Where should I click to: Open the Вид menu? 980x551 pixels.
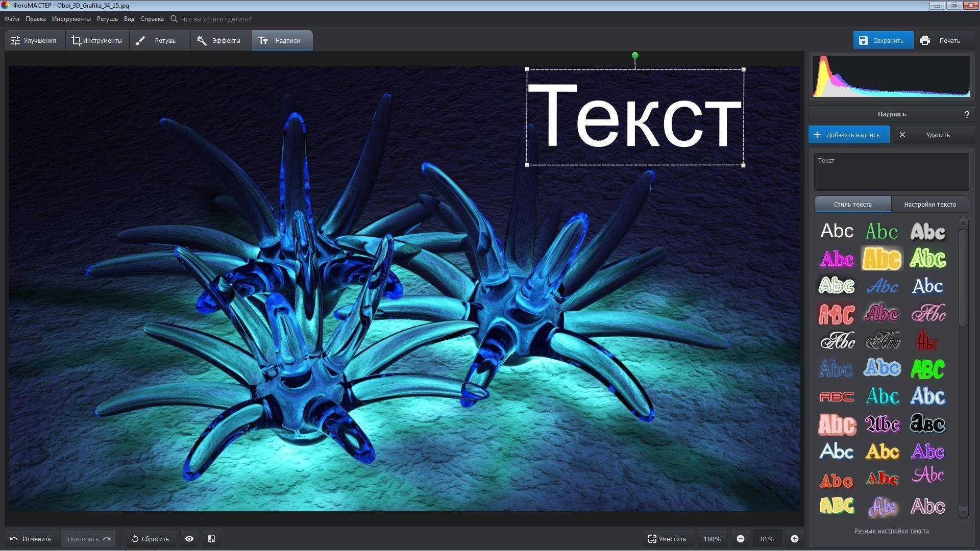(x=129, y=19)
